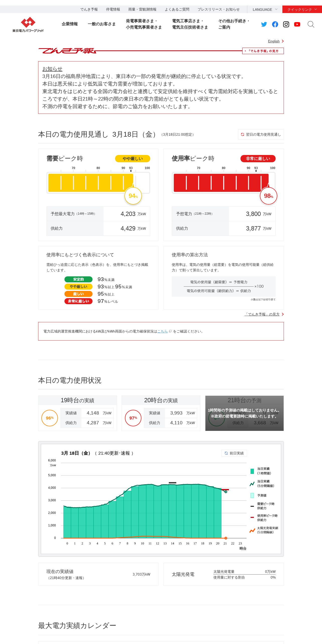
Task: Open the Instagram icon link
Action: click(x=286, y=24)
